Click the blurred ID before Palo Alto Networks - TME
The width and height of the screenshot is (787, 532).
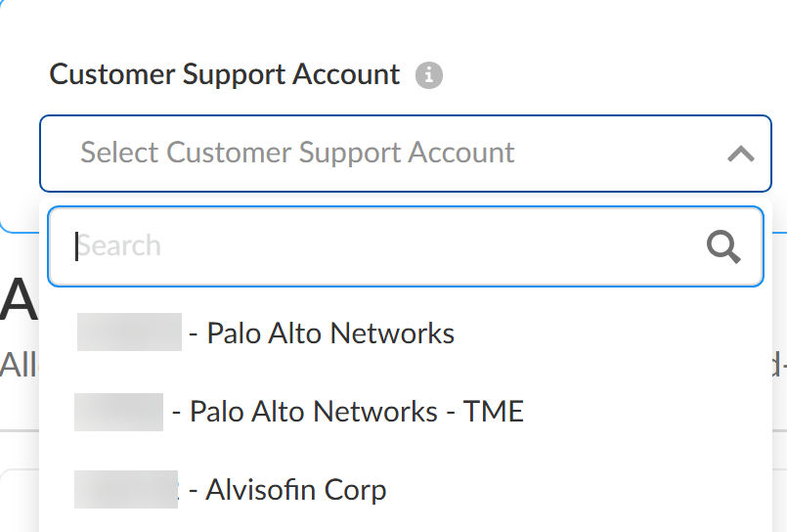[x=118, y=412]
